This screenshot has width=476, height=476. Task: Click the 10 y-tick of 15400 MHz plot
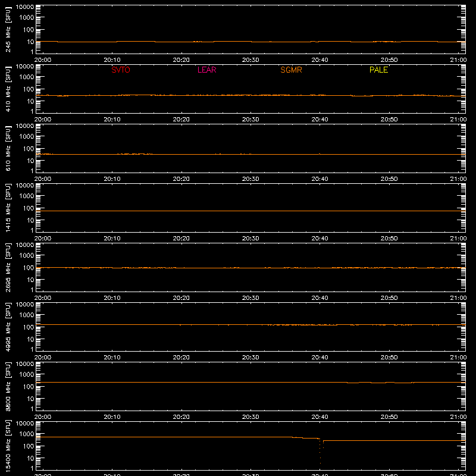click(30, 458)
